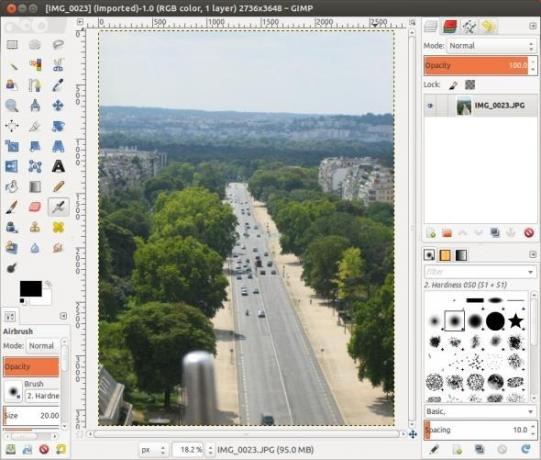
Task: Select the IMG_0023.JPG layer thumbnail
Action: click(x=463, y=106)
